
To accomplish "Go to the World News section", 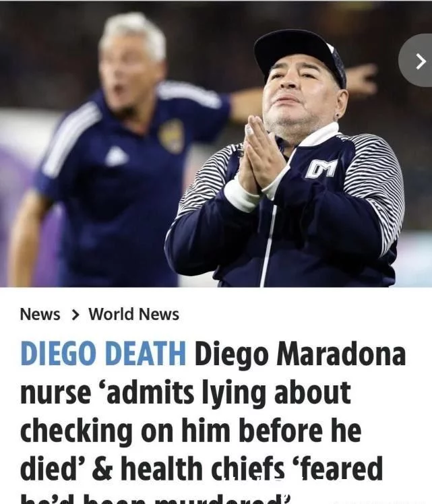I will [133, 314].
